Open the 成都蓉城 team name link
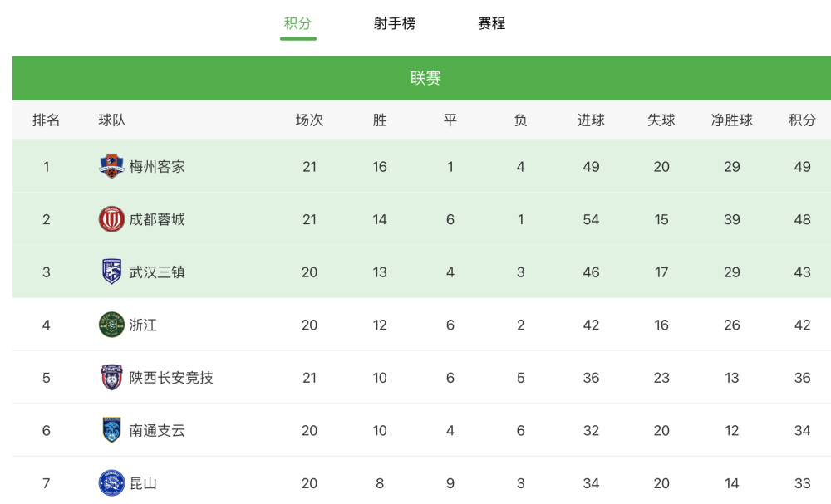The width and height of the screenshot is (831, 504). click(x=157, y=219)
